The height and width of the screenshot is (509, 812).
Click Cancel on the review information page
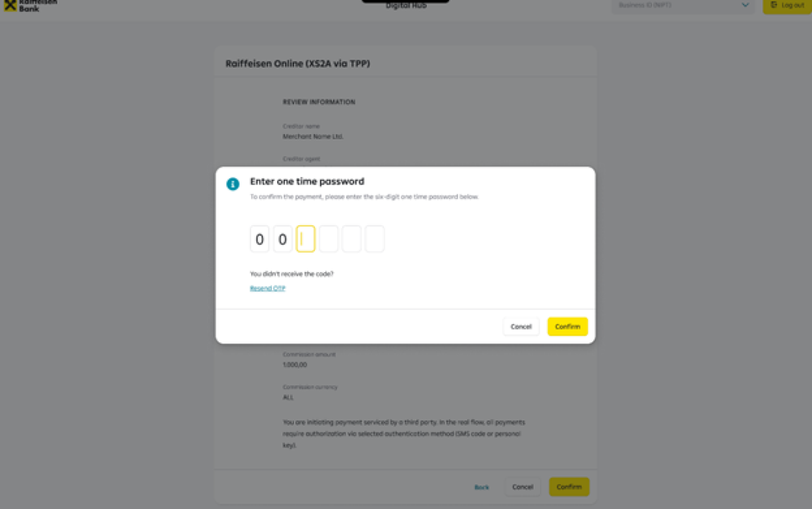pos(523,487)
